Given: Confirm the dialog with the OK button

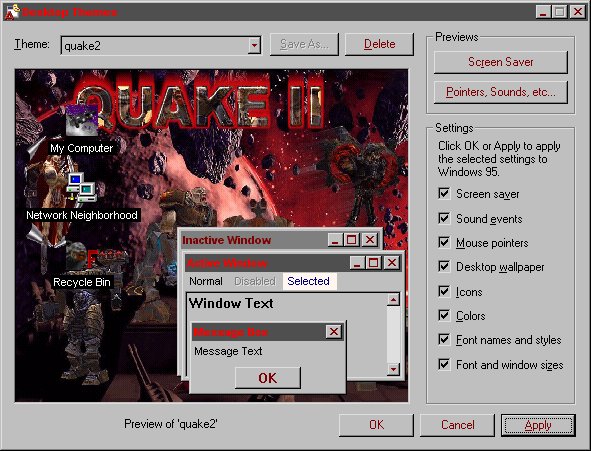Looking at the screenshot, I should coord(376,425).
